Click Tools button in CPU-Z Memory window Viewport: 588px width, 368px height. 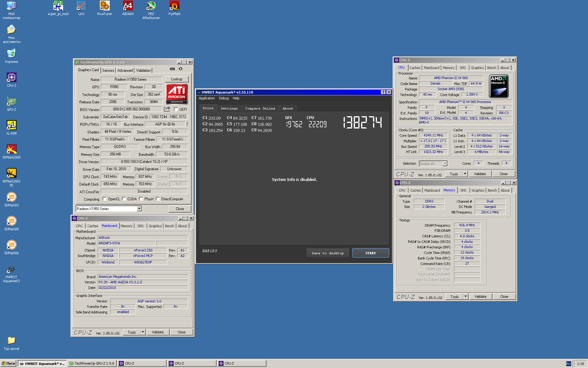click(454, 297)
